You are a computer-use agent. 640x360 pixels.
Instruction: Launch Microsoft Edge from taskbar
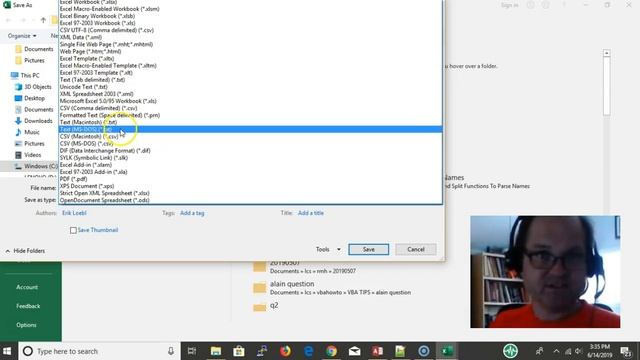tap(308, 351)
